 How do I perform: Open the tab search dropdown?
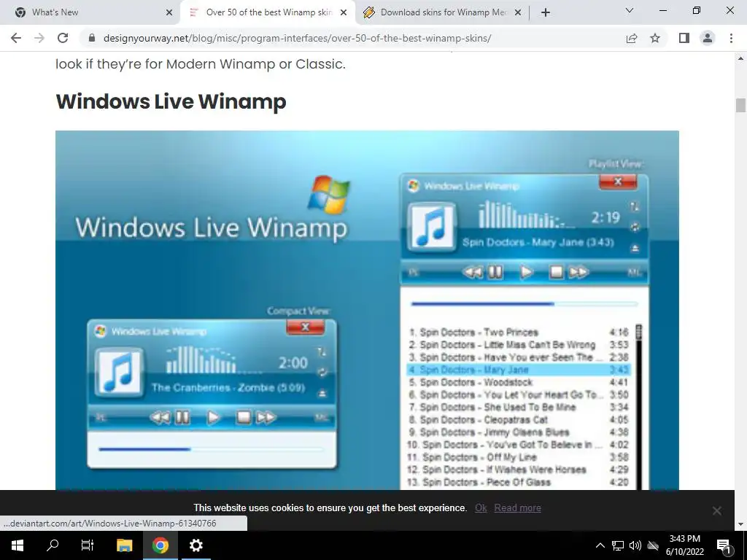pyautogui.click(x=630, y=10)
